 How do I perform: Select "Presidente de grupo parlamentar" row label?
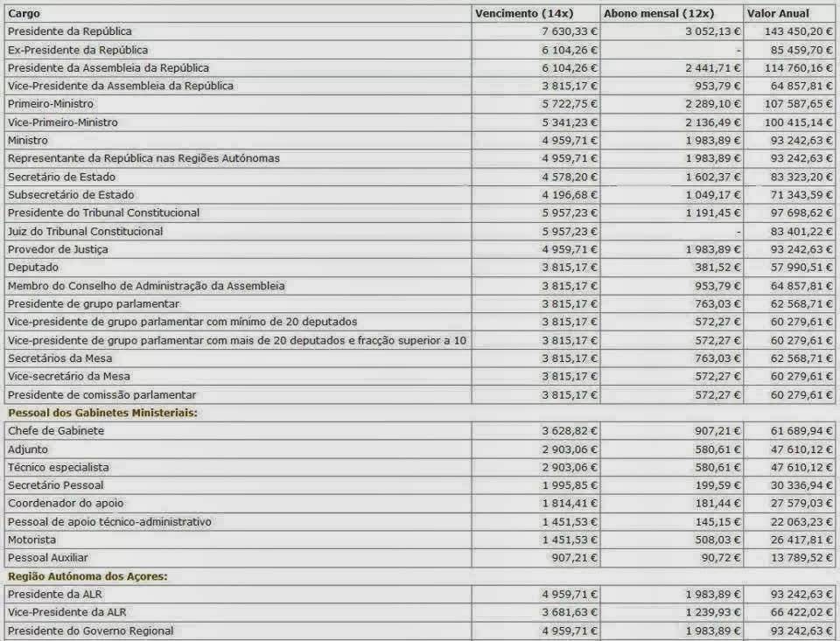[x=94, y=304]
